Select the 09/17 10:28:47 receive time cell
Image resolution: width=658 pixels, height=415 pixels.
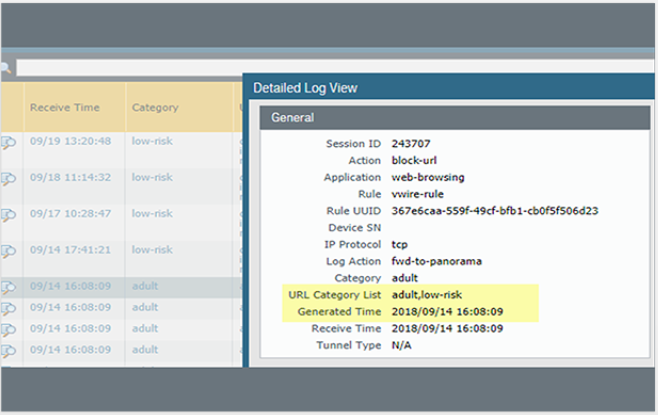coord(70,214)
